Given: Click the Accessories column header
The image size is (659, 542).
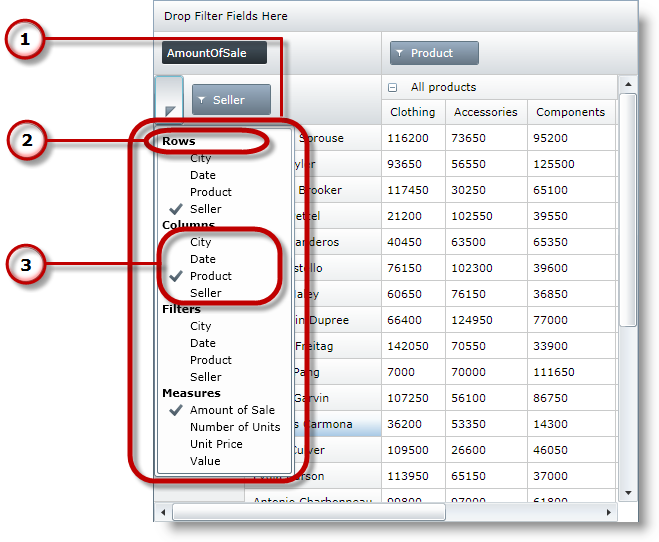Looking at the screenshot, I should pyautogui.click(x=485, y=112).
